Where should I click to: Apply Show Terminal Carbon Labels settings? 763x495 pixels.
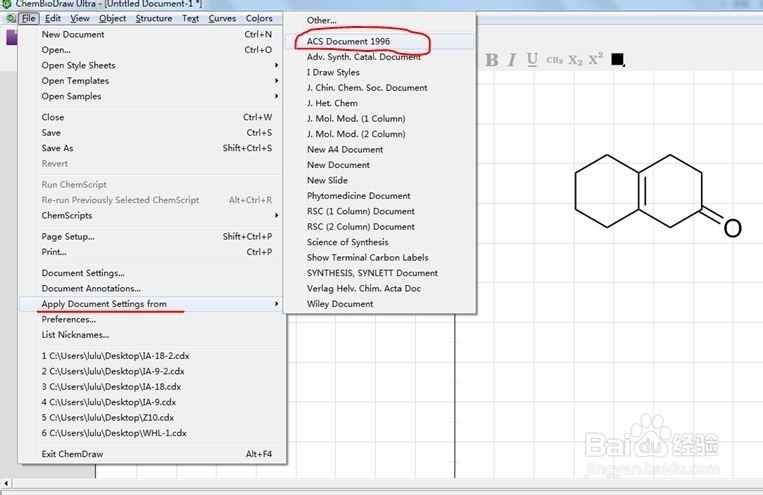tap(380, 258)
